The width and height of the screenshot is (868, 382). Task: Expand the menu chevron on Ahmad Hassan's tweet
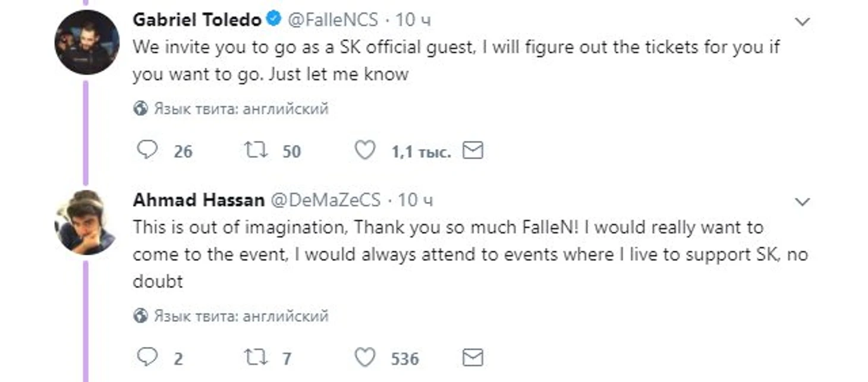click(x=802, y=202)
